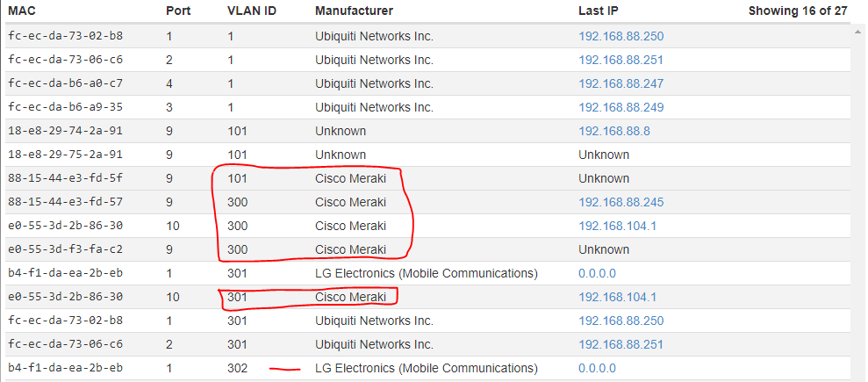This screenshot has height=382, width=868.
Task: Select MAC address fc-ec-da-b6-a0-c7
Action: coord(65,83)
